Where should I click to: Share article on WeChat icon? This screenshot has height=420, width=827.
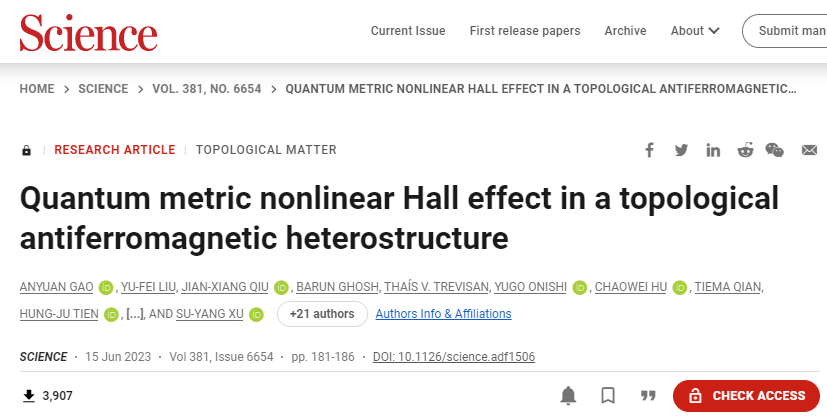point(774,150)
